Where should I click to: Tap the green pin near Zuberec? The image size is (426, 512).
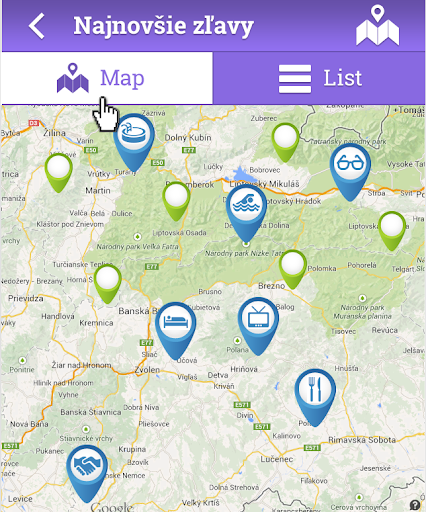(285, 143)
